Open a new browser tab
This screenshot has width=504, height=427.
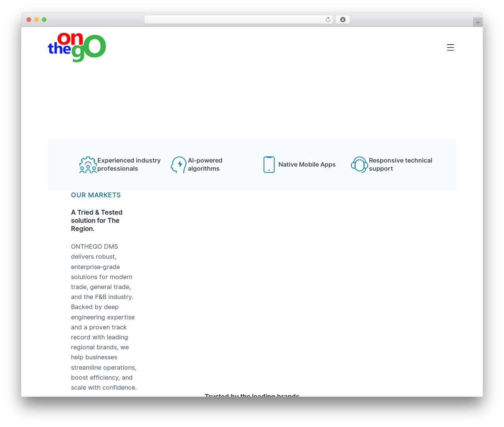478,22
